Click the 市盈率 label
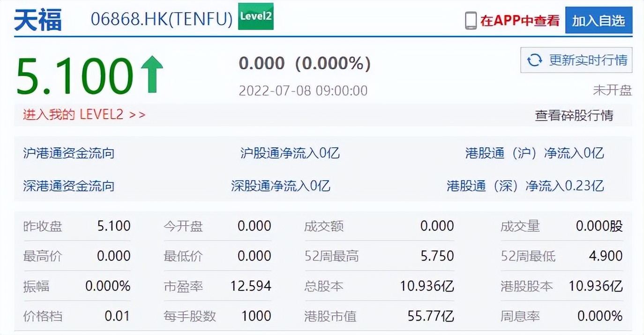 [183, 286]
